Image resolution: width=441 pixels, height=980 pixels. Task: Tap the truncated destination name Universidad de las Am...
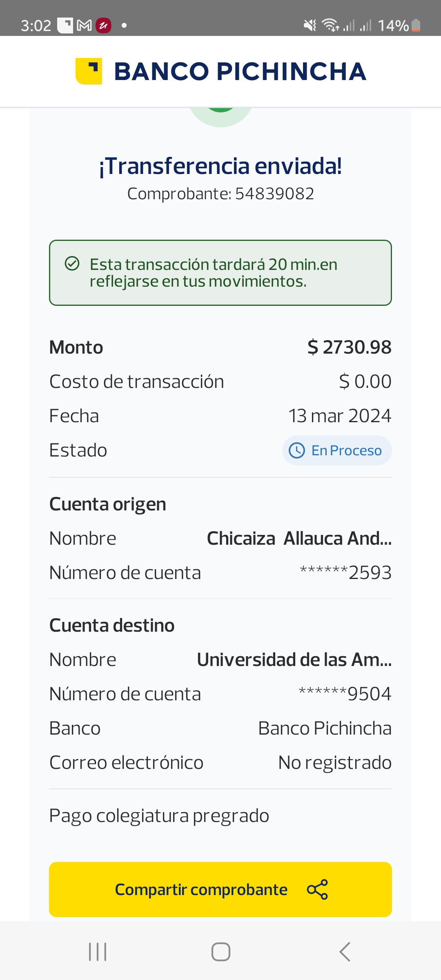tap(294, 659)
